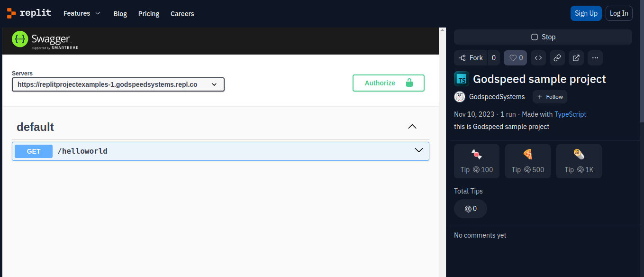Open the GodspeedSystems profile link
Screen dimensions: 644x277
coord(497,97)
